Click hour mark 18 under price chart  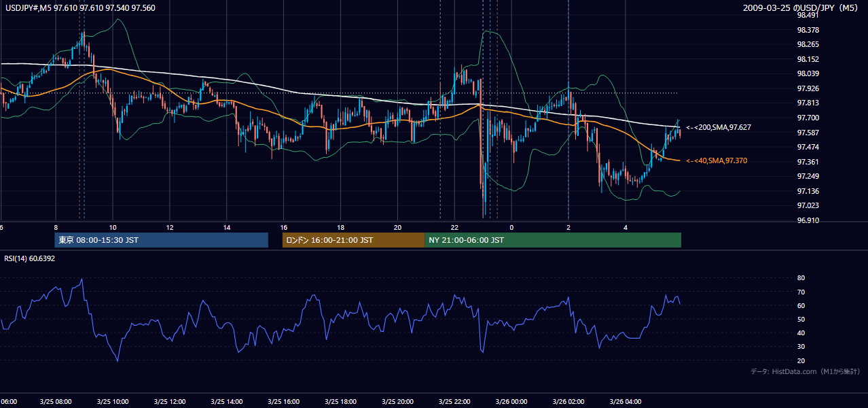341,227
